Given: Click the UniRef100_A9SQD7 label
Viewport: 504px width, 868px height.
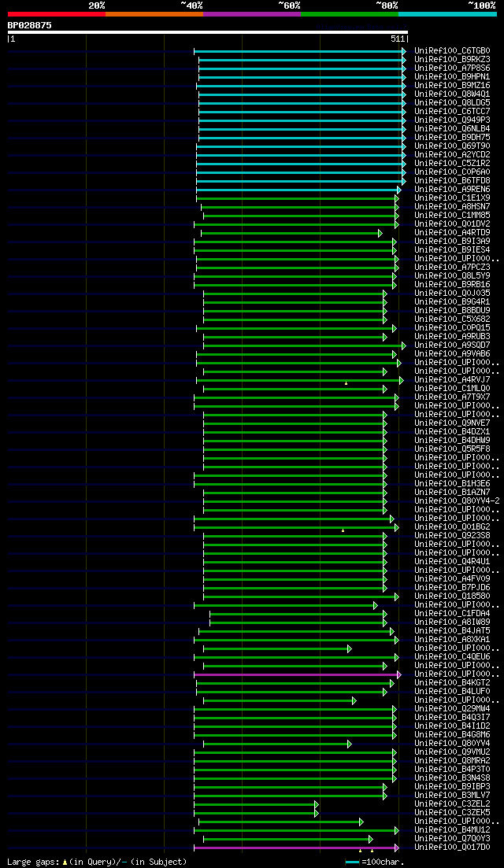Looking at the screenshot, I should pos(452,345).
